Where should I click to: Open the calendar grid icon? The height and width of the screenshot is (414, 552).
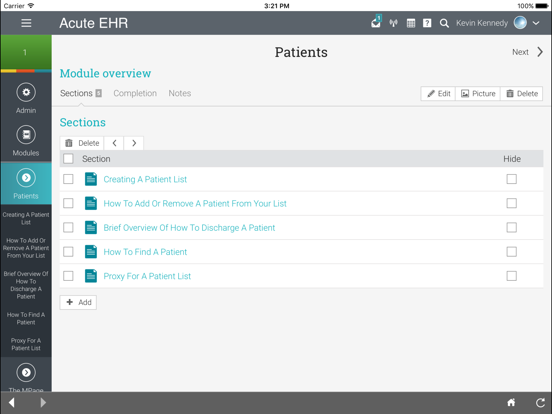pyautogui.click(x=410, y=23)
